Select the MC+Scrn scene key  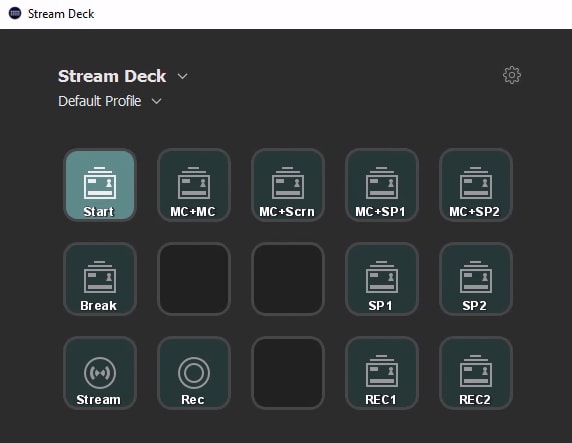(x=288, y=185)
